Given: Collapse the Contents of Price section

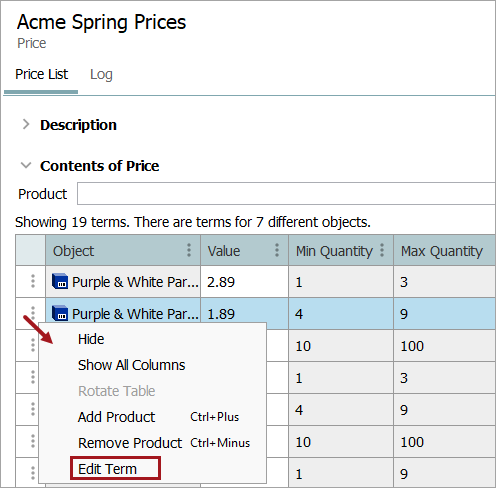Looking at the screenshot, I should (26, 165).
